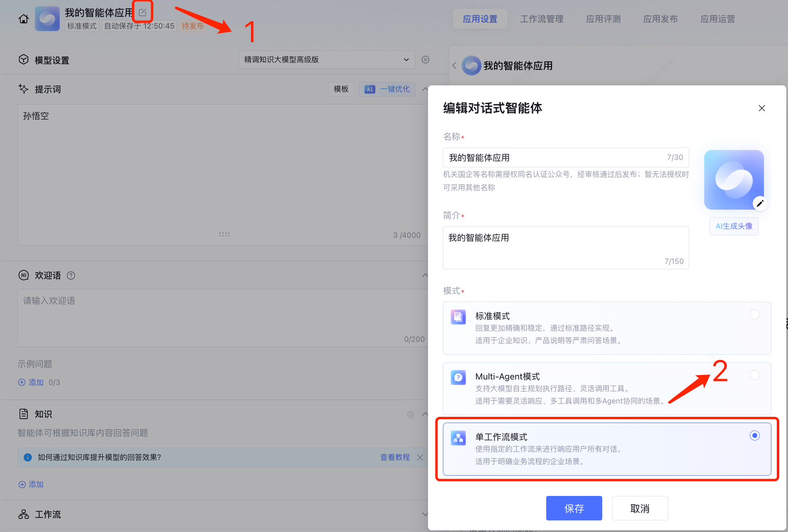Click the welcome message help icon

point(71,276)
